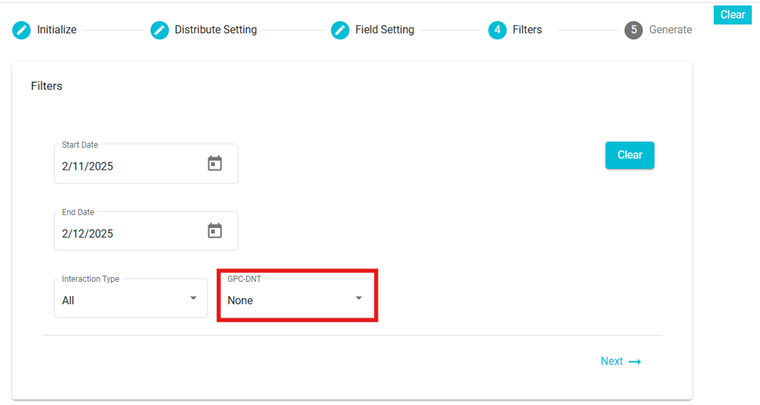Click the End Date field value 2/12/2025
This screenshot has width=760, height=405.
tap(87, 234)
